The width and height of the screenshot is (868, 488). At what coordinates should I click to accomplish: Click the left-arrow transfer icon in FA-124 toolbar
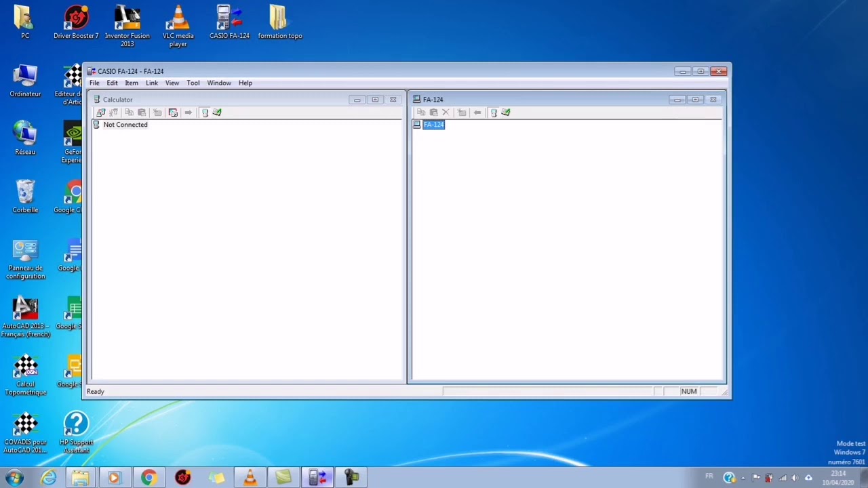[x=477, y=113]
